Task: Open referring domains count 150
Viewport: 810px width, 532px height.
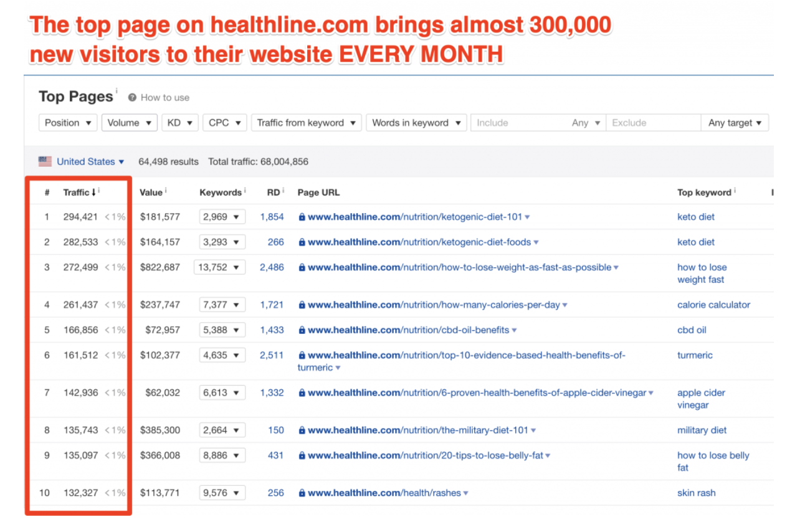Action: coord(275,430)
